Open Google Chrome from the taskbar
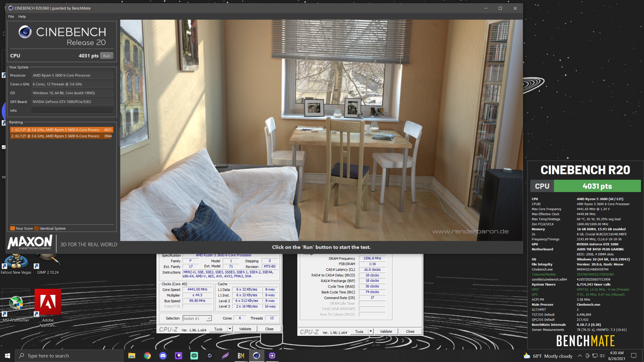Image resolution: width=644 pixels, height=362 pixels. pyautogui.click(x=147, y=356)
